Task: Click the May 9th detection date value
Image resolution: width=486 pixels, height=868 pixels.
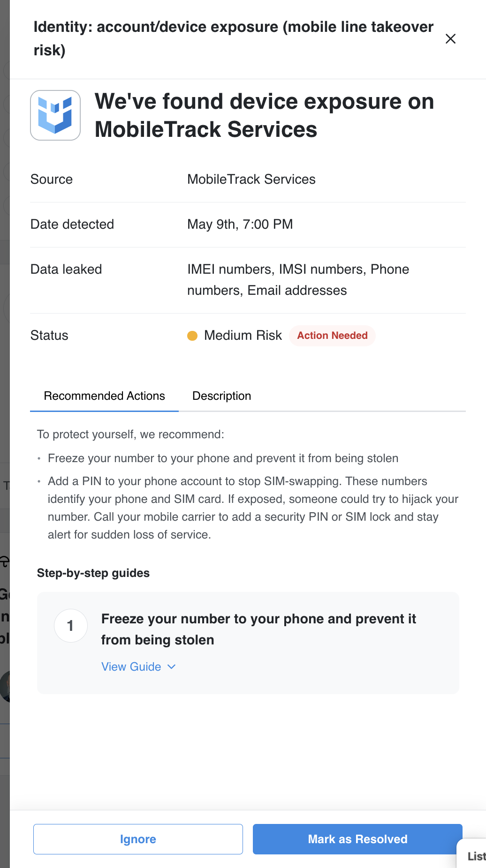Action: coord(240,224)
